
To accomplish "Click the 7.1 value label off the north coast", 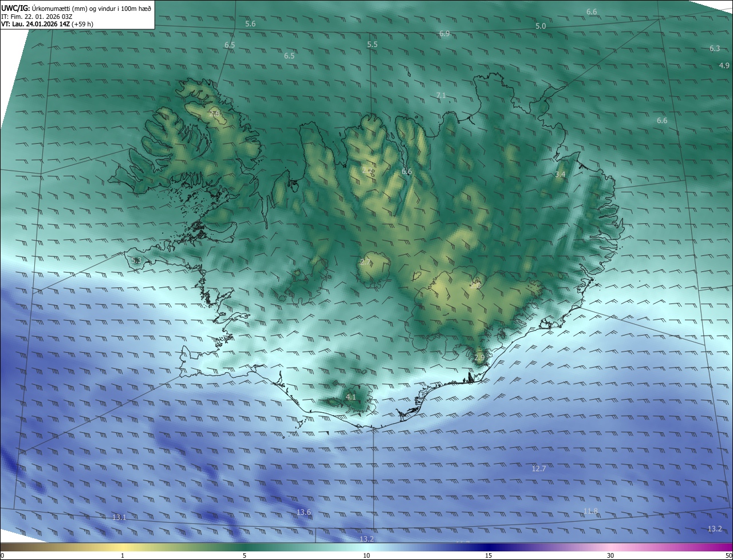I will pos(441,95).
